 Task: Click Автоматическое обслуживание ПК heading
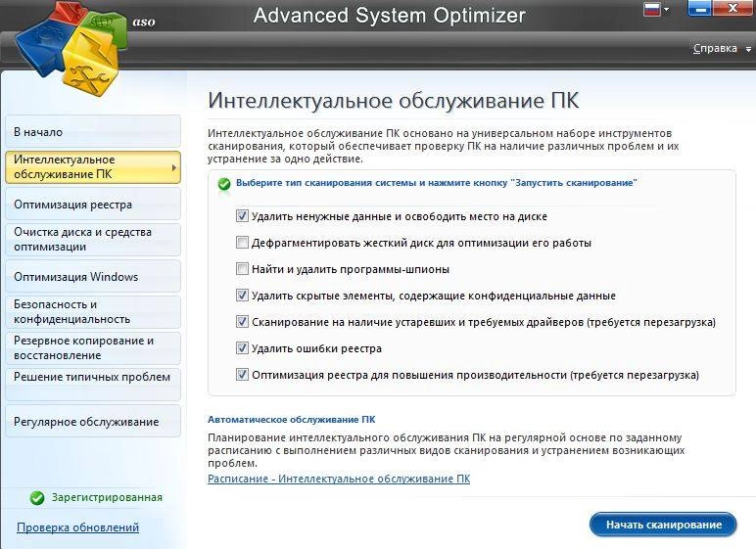tap(291, 420)
